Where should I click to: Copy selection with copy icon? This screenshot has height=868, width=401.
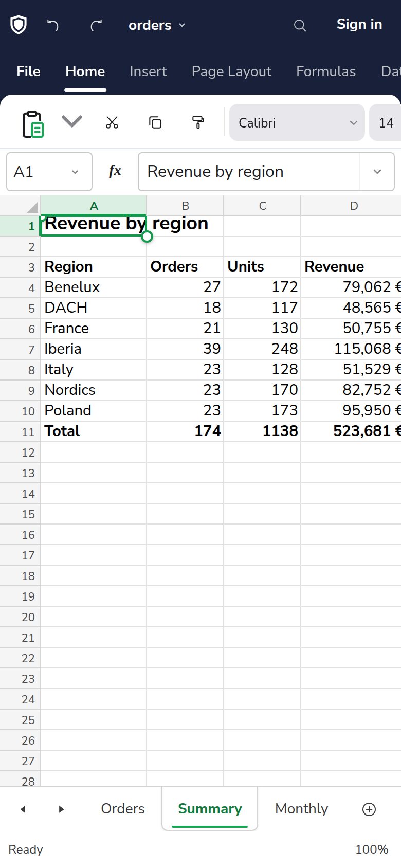pos(155,122)
